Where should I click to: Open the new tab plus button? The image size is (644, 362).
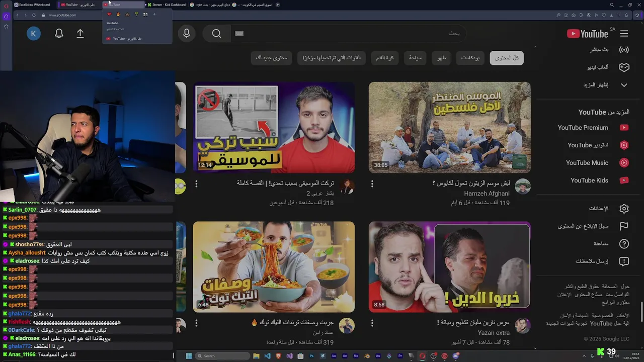[278, 5]
